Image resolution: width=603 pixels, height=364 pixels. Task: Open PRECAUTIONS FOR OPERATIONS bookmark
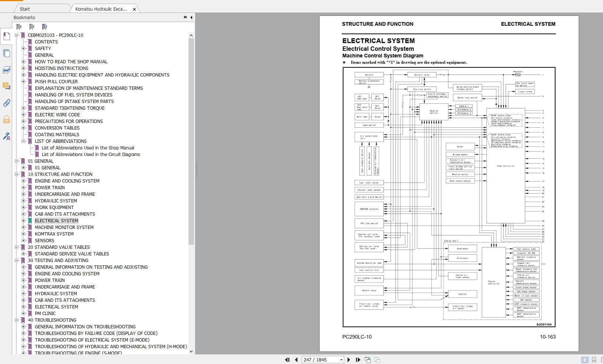[x=69, y=121]
